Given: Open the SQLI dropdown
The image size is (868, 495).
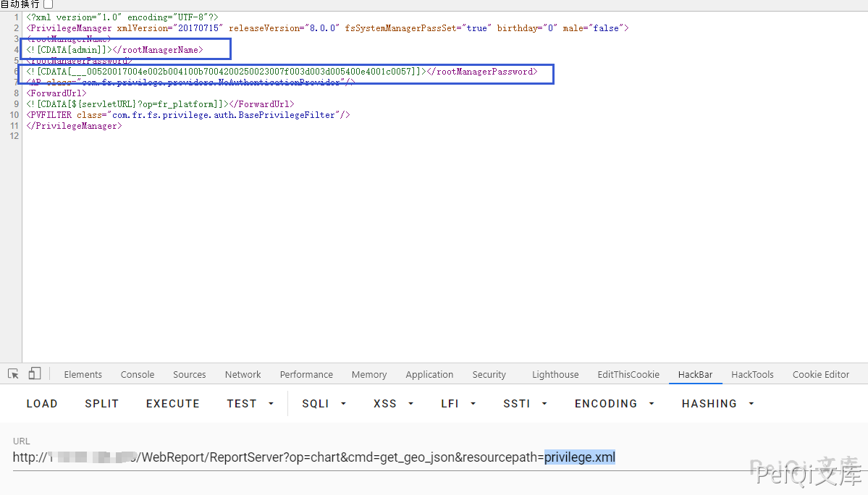Looking at the screenshot, I should (x=324, y=404).
